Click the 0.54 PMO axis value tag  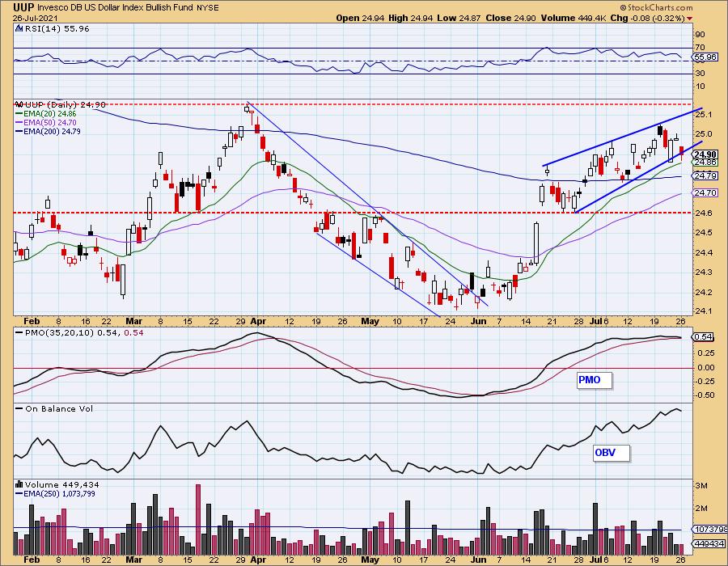coord(704,337)
